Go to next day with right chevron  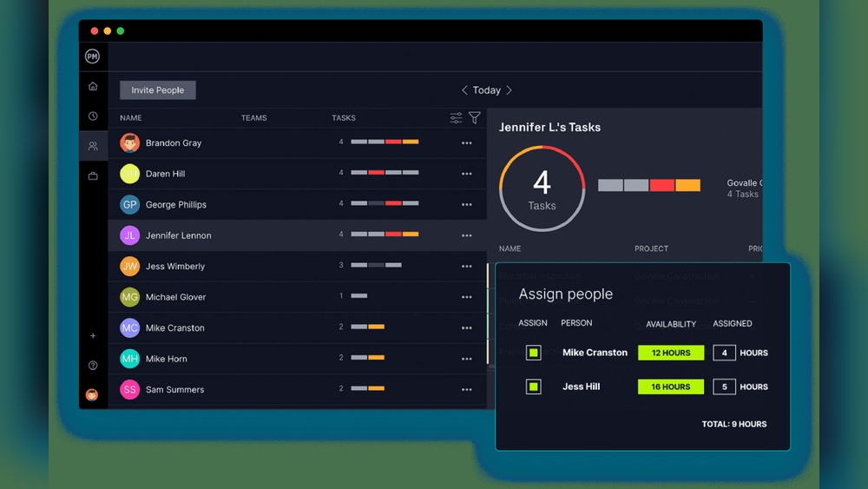pyautogui.click(x=510, y=90)
